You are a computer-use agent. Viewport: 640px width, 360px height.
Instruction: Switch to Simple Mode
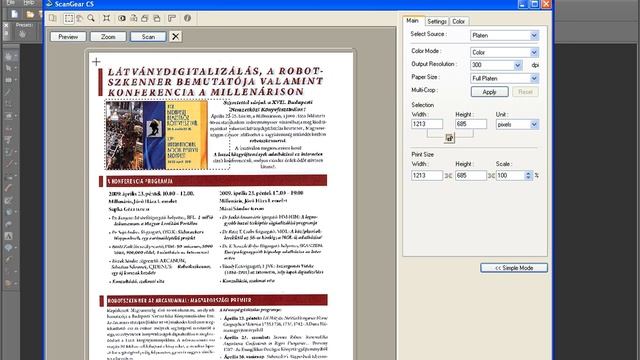coord(514,268)
